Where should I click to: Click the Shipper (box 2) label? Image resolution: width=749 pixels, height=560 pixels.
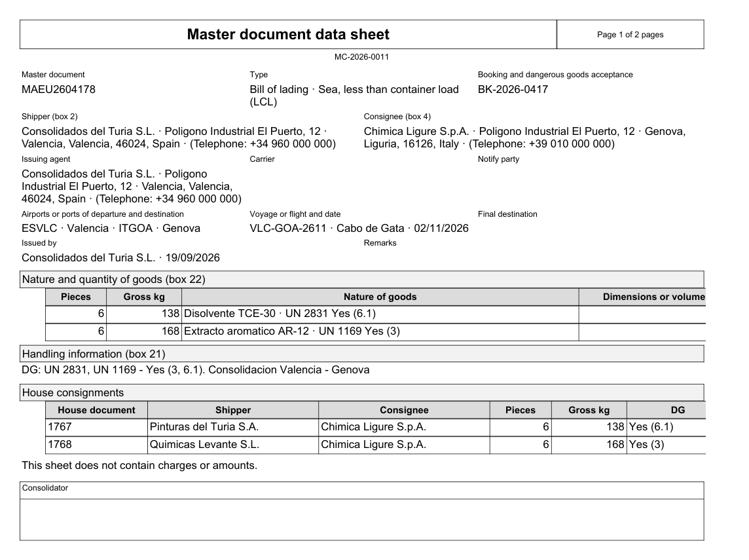49,117
